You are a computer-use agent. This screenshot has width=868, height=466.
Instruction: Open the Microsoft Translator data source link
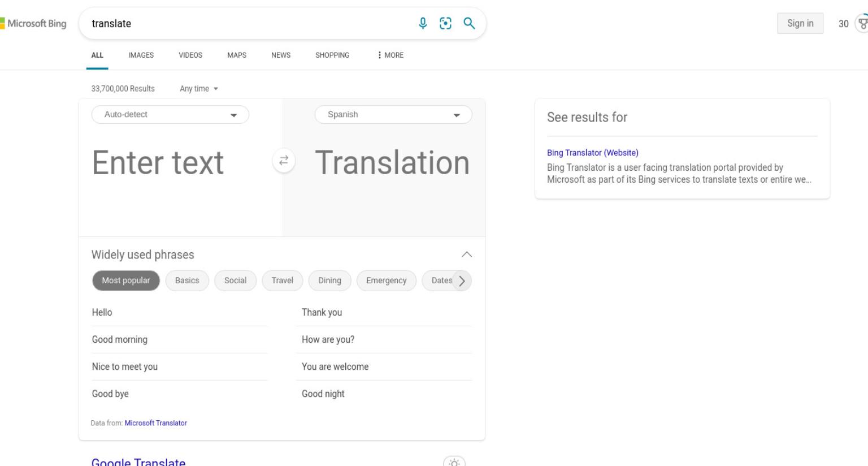156,423
